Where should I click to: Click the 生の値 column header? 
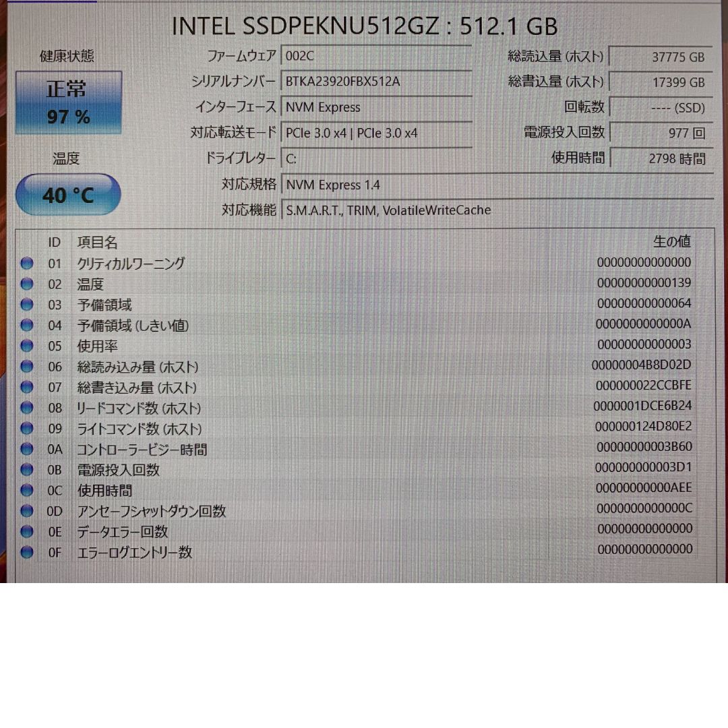pos(672,241)
